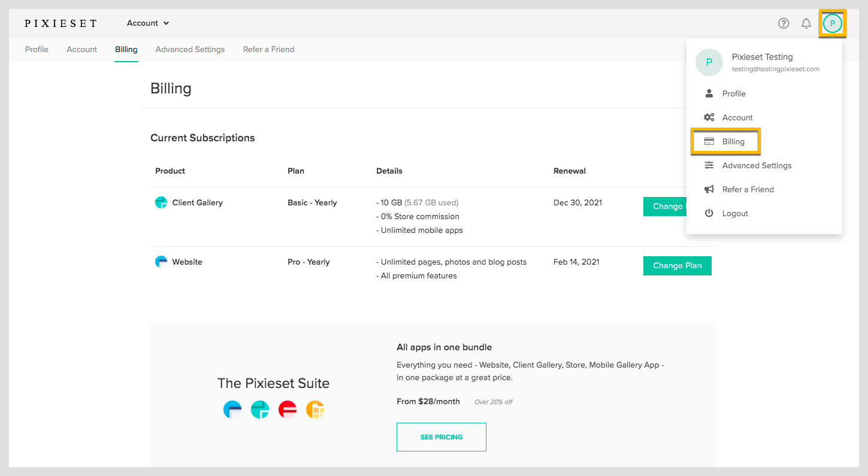Click the Pro - Yearly plan cell
The height and width of the screenshot is (476, 868).
(309, 262)
